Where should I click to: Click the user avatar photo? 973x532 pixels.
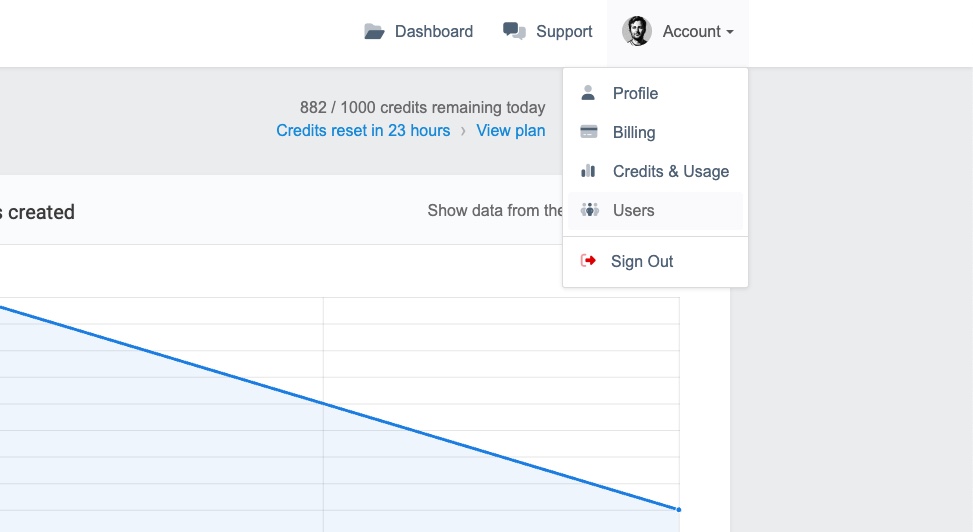pyautogui.click(x=637, y=31)
